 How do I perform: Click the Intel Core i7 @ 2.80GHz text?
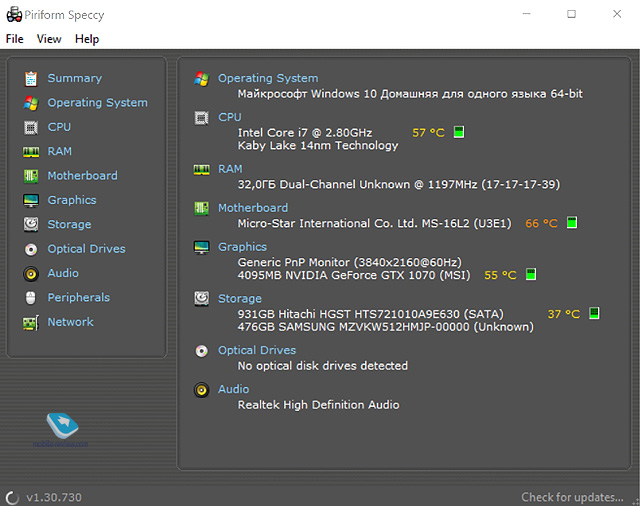pos(305,133)
